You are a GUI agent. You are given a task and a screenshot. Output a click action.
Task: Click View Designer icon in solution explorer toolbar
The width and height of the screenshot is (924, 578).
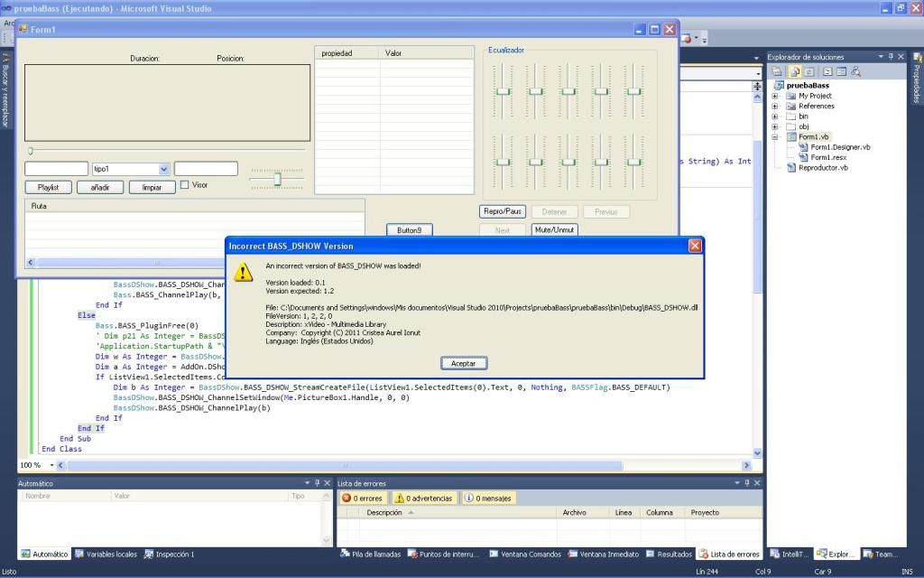842,71
